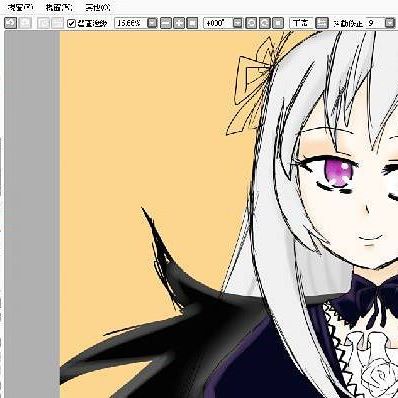
Task: Reset canvas rotation with the square icon
Action: (278, 23)
